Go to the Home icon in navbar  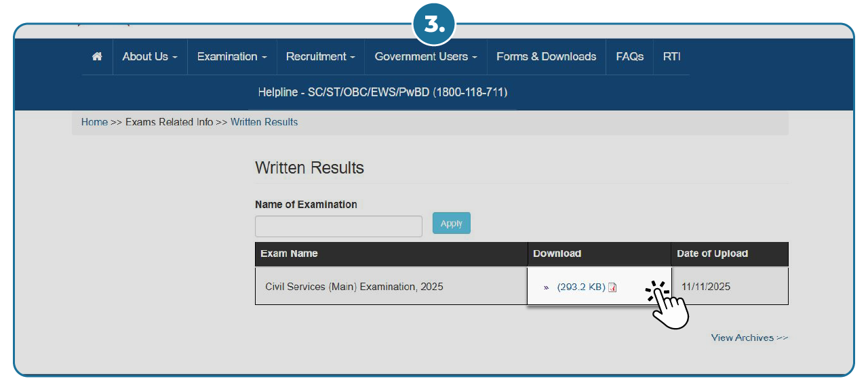coord(97,57)
